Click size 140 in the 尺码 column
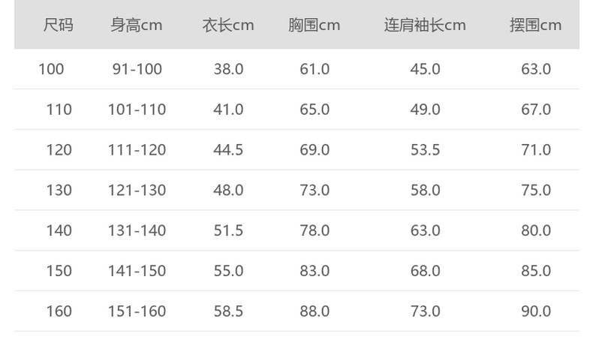593x364 pixels. point(59,230)
